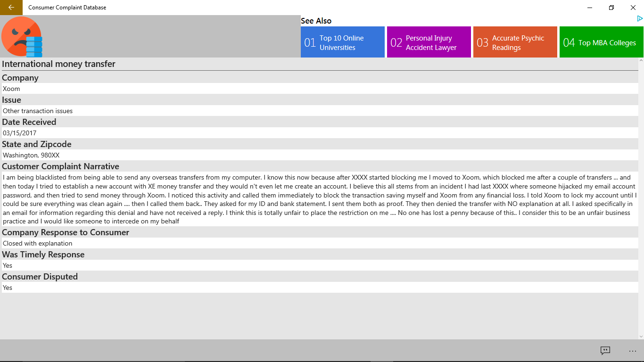
Task: Open Personal Injury Accident Lawyer ad
Action: coord(429,42)
